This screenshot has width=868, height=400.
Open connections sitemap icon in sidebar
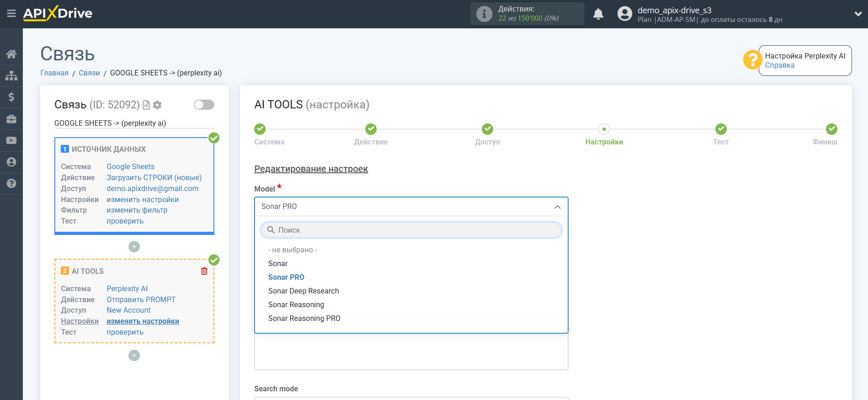(11, 75)
